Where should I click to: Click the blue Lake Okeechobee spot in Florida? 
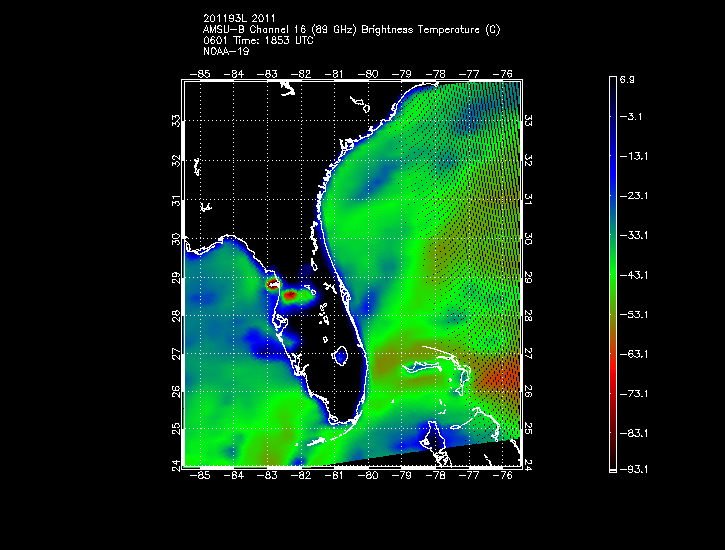click(x=341, y=354)
